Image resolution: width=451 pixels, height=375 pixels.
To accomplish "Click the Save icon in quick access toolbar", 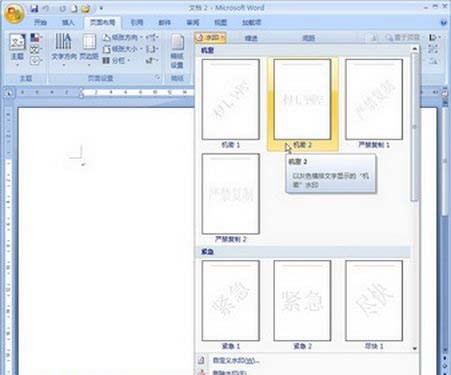I will 34,9.
